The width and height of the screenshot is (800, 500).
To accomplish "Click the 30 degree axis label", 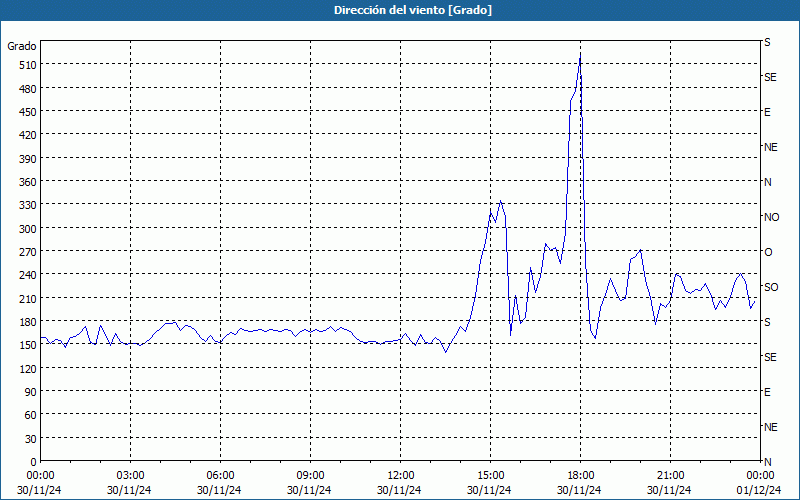I will pos(31,439).
